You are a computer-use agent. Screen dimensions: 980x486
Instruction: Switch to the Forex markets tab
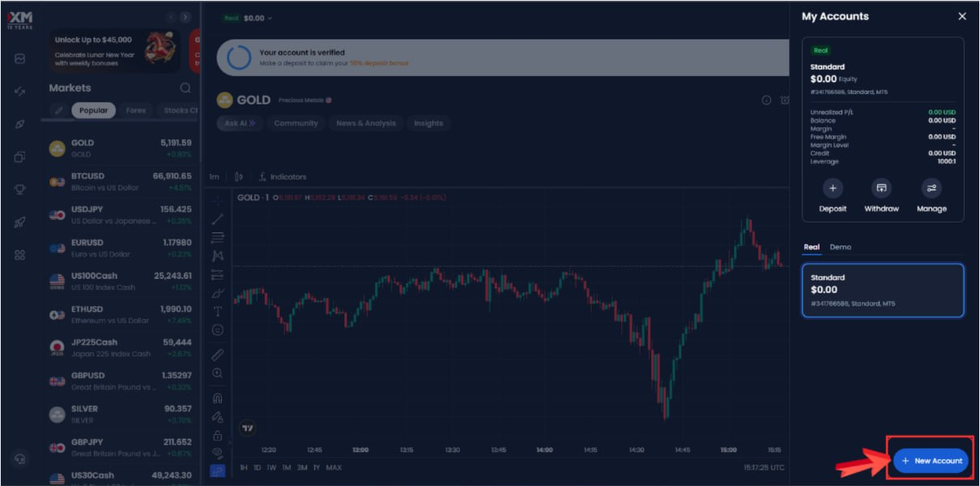click(136, 110)
